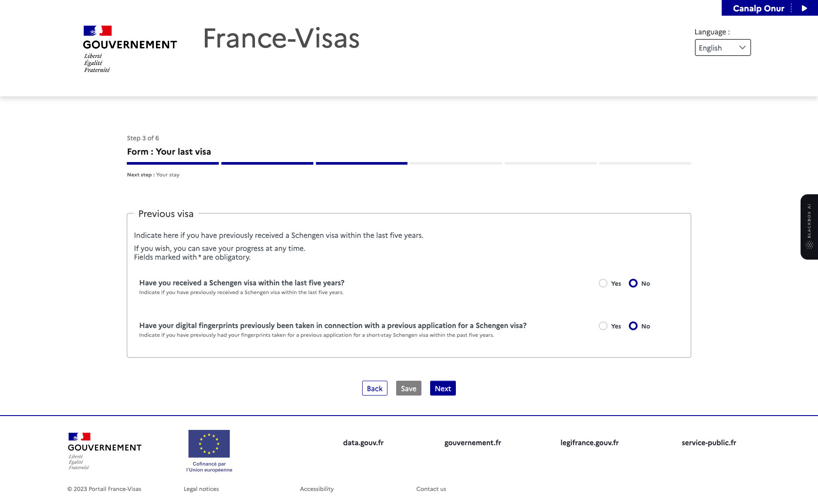Click the footer Gouvernement logo
Viewport: 818px width, 504px height.
(105, 451)
